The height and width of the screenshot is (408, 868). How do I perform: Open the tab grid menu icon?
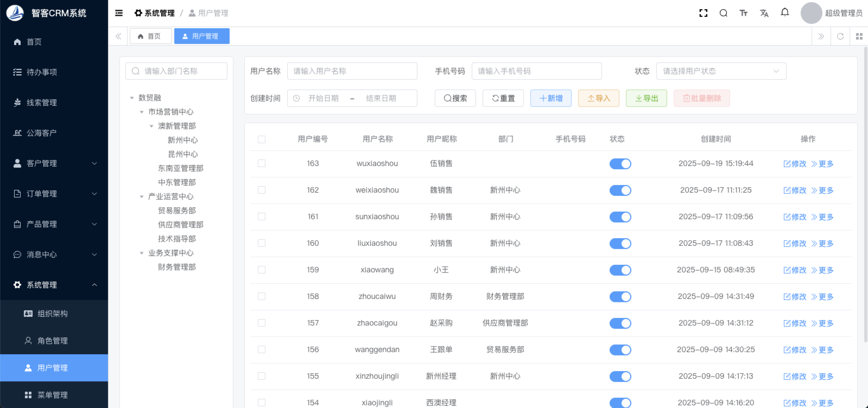coord(859,36)
